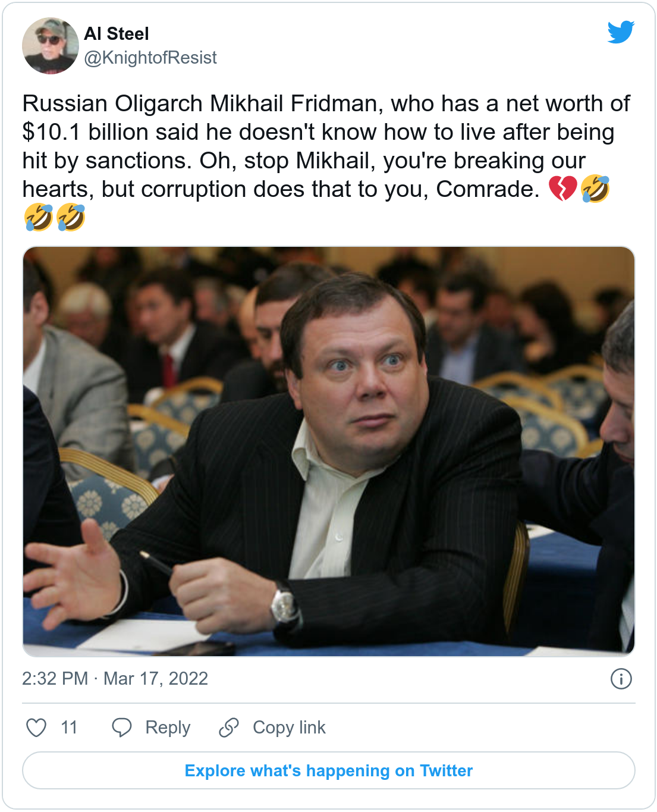
Task: Click the 'Reply' text label
Action: [168, 727]
